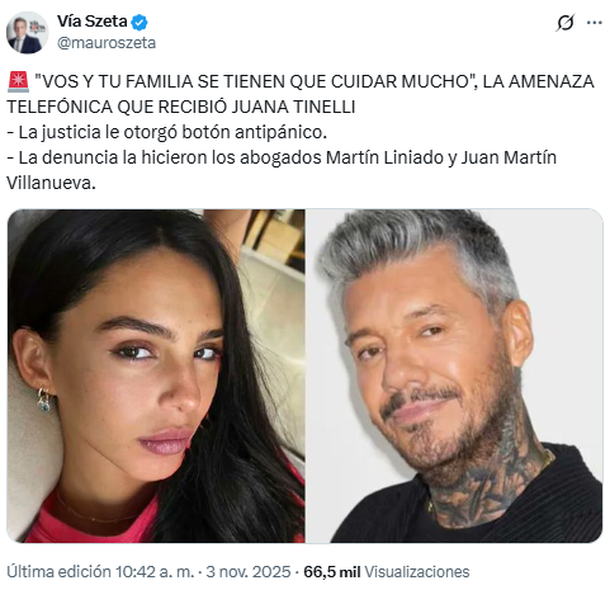Click the Visualizaciones label
Viewport: 610px width, 590px height.
pos(417,571)
